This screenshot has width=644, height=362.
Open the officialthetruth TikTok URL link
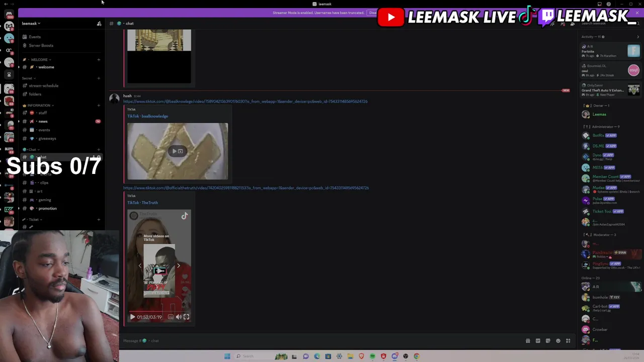pyautogui.click(x=246, y=188)
